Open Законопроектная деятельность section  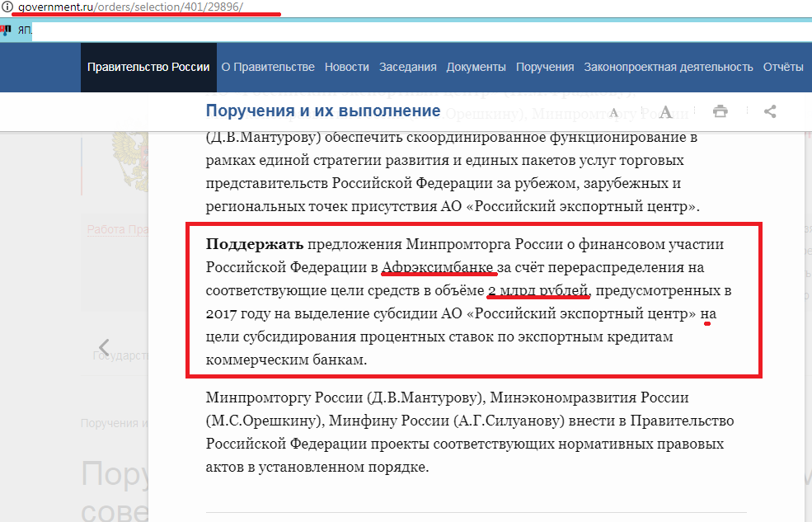(x=669, y=68)
